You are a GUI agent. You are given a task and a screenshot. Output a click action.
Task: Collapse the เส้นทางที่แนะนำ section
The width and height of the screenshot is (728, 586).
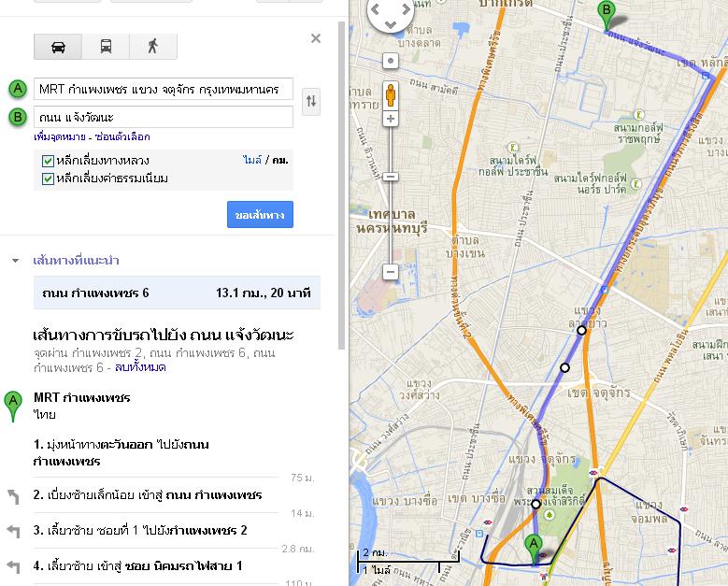pos(15,261)
